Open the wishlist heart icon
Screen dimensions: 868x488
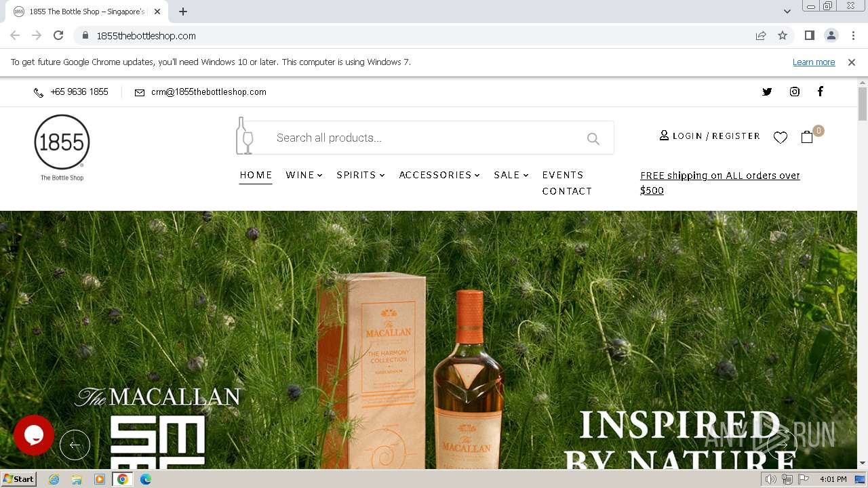[781, 138]
